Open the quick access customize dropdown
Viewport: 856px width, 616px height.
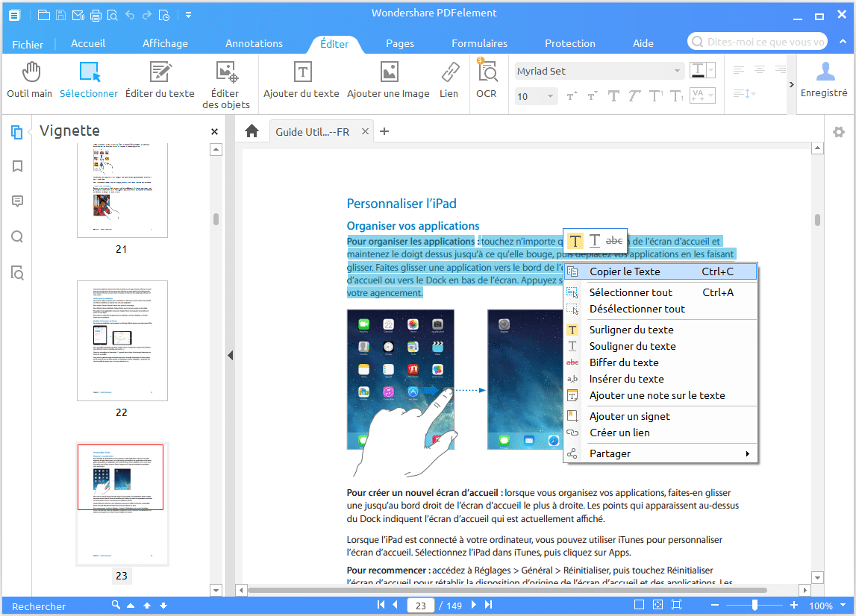188,15
